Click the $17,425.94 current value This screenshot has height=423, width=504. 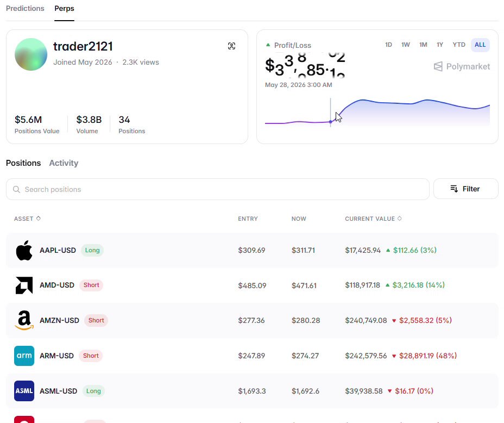click(x=363, y=250)
